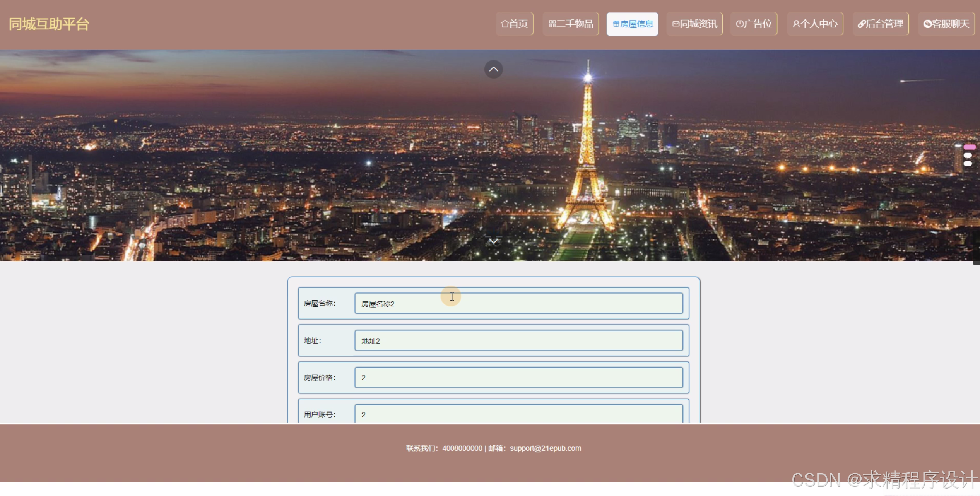980x496 pixels.
Task: Click the home icon beside 首页
Action: pyautogui.click(x=504, y=24)
